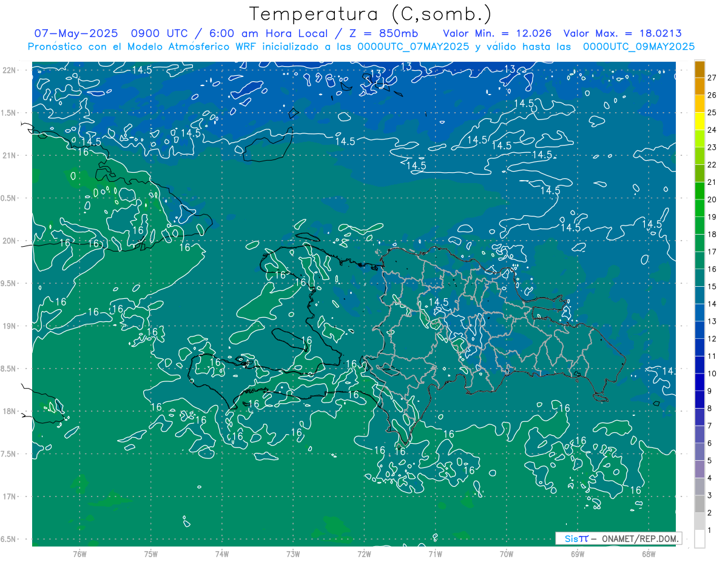Click latitude label "22N"
728x562 pixels.
pos(9,70)
